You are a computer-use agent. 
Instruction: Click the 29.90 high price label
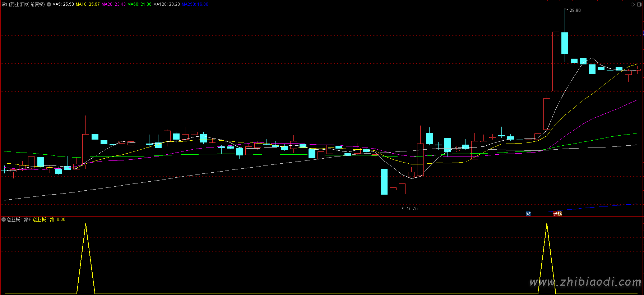coord(575,10)
